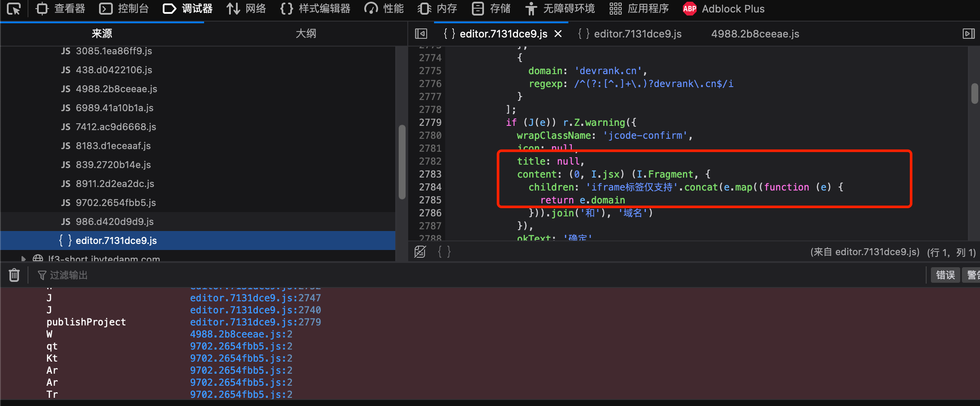Open editor.7131dce9.js:2747 stack link
980x406 pixels.
coord(255,298)
